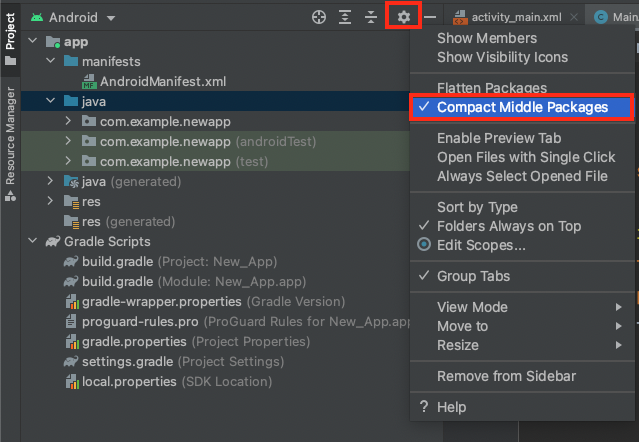Open the Project view gear options
This screenshot has height=442, width=639.
403,17
